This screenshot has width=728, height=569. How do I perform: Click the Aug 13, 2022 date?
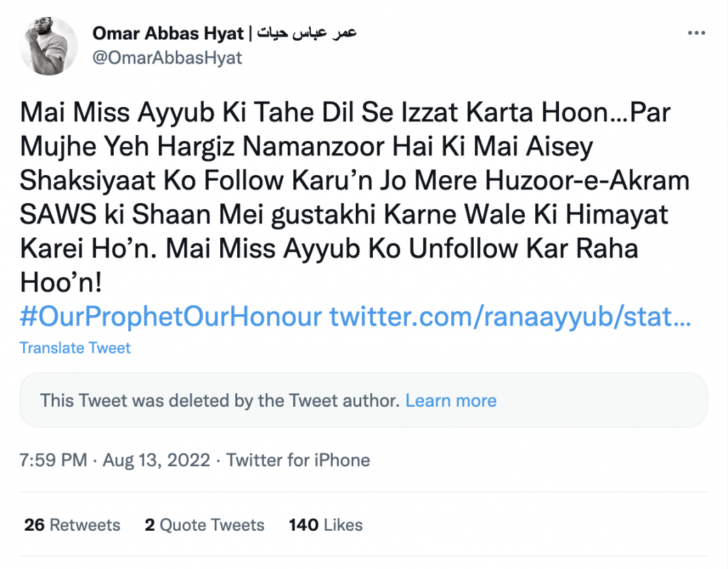[x=156, y=460]
